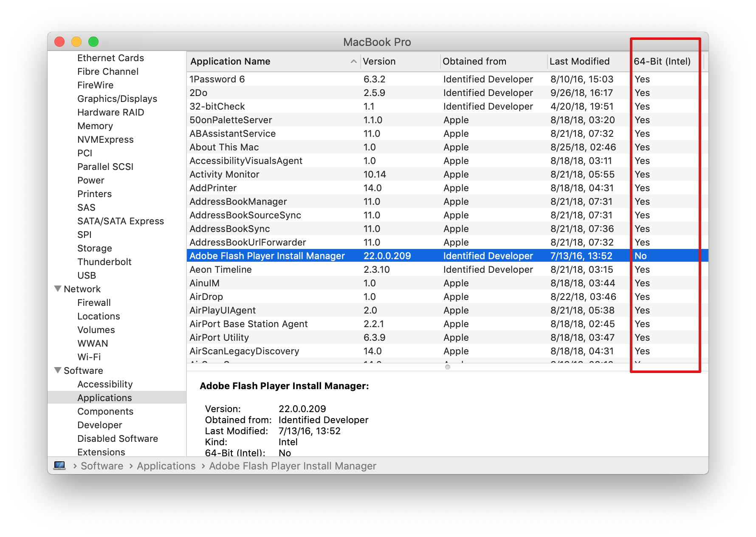Click Adobe Flash Player Install Manager in path bar
The width and height of the screenshot is (756, 537).
click(x=293, y=466)
